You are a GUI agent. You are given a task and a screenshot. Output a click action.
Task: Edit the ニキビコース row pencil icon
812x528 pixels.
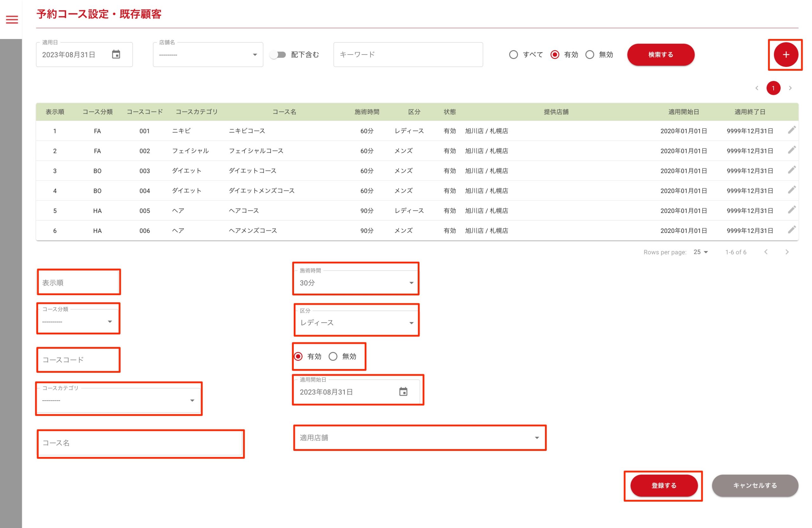(791, 130)
